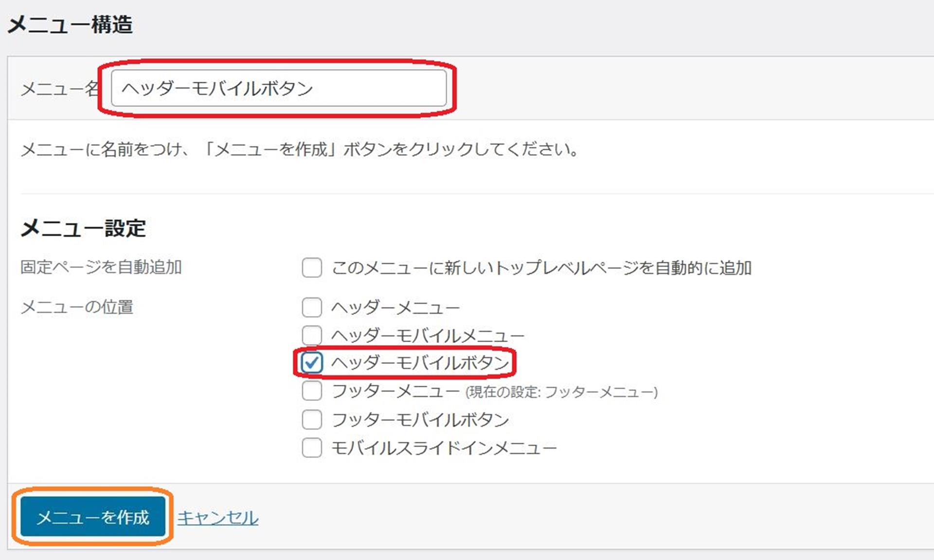Click the 現在の設定: フッターメニュー note
The height and width of the screenshot is (560, 934).
pyautogui.click(x=561, y=392)
